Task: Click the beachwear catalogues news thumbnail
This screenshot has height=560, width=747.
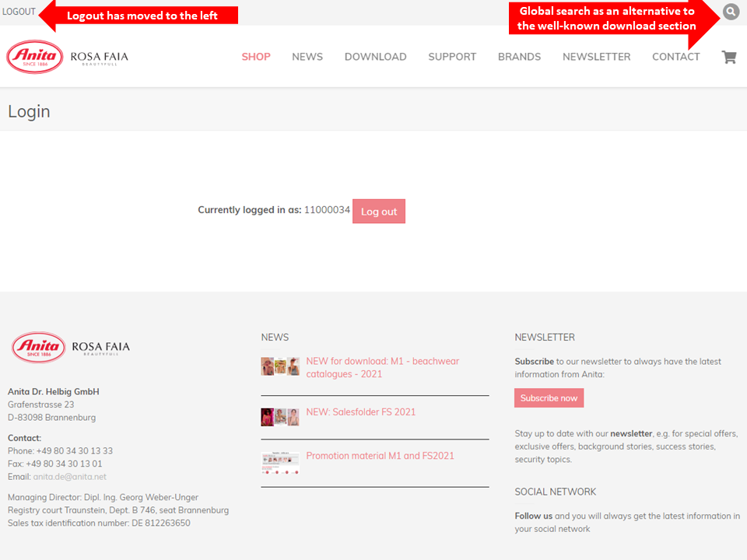Action: click(280, 367)
